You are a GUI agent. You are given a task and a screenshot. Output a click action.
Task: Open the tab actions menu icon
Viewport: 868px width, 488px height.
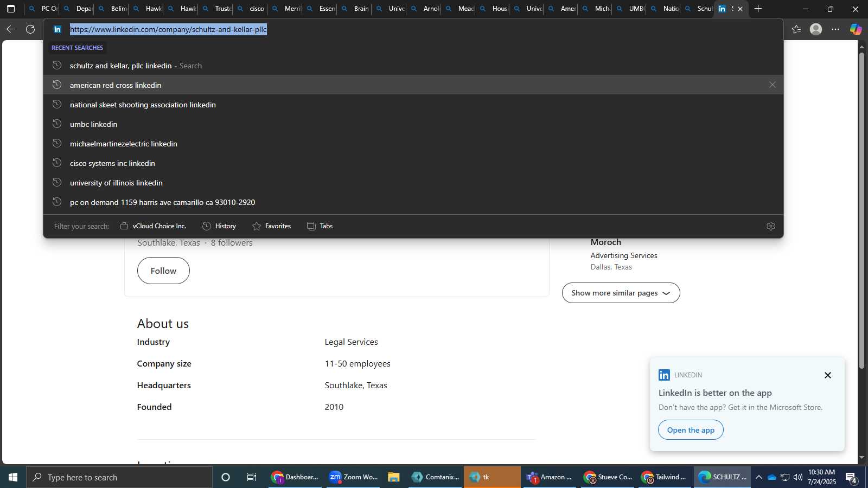[11, 9]
